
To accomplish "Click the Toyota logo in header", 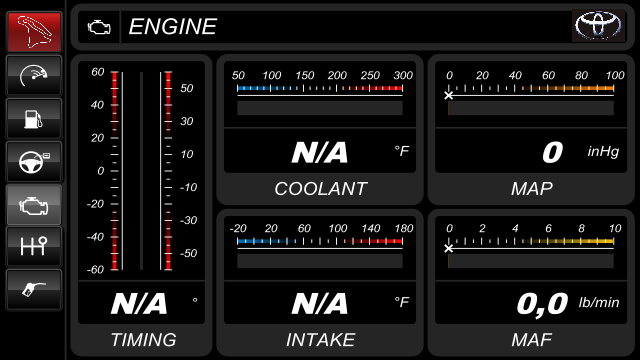I will [598, 25].
